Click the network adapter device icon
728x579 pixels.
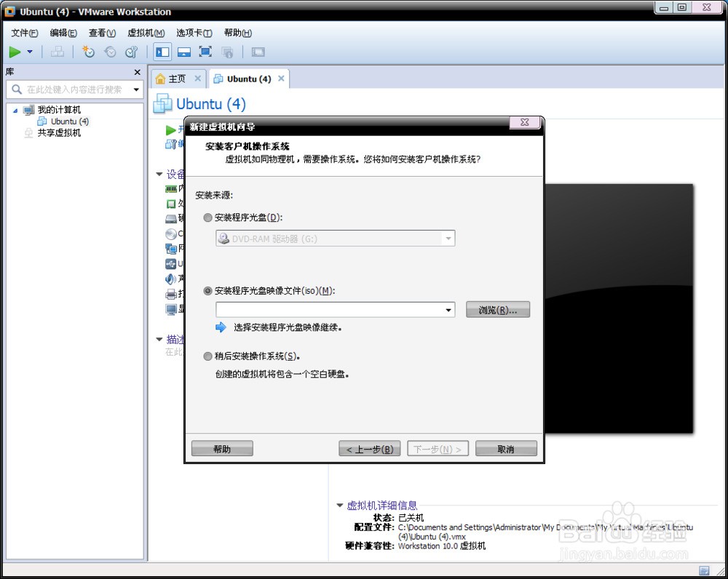coord(171,249)
